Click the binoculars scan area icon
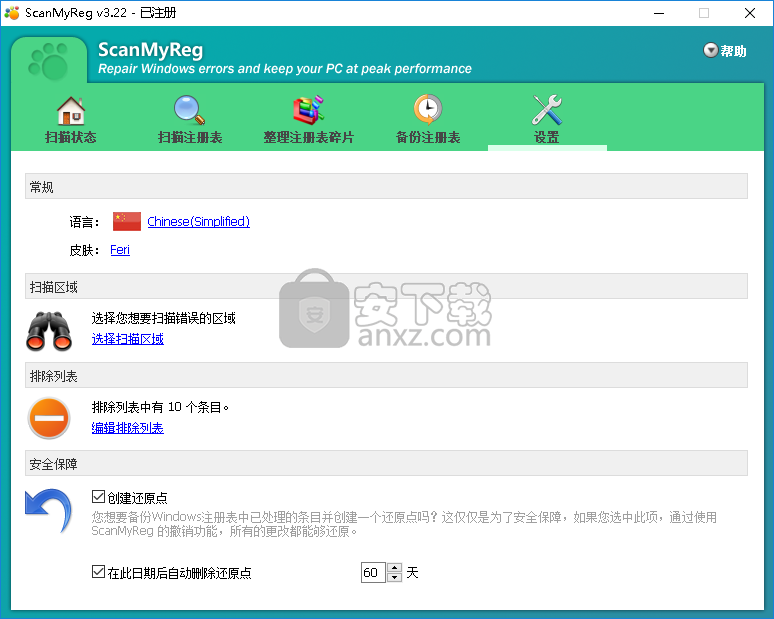774x619 pixels. pos(49,331)
